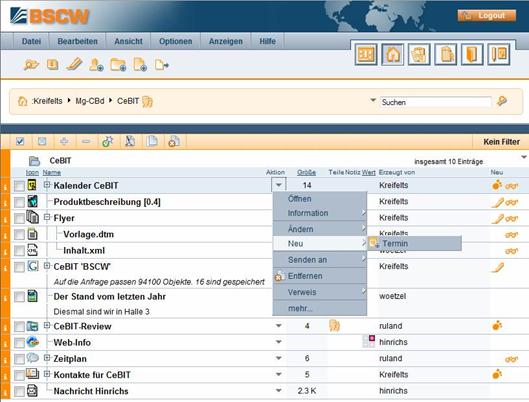Check the box for Produktbeschreibung [0.4]
This screenshot has height=402, width=529.
(19, 202)
